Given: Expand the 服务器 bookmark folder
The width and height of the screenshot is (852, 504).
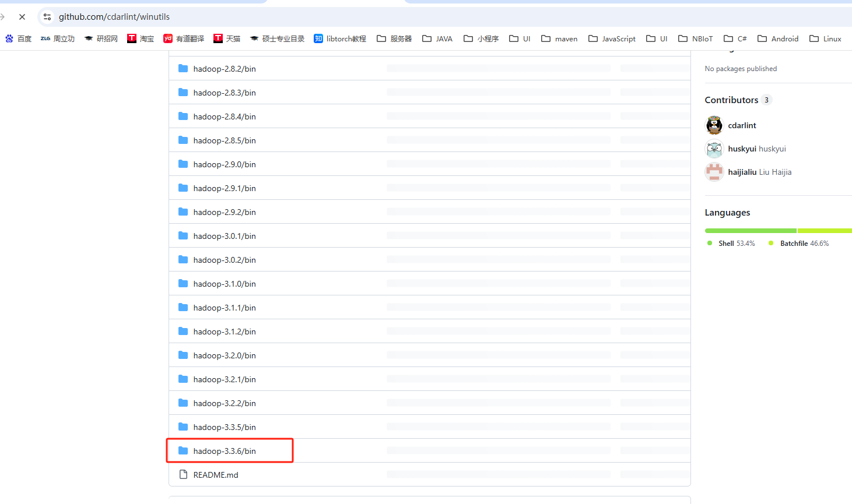Looking at the screenshot, I should tap(394, 38).
